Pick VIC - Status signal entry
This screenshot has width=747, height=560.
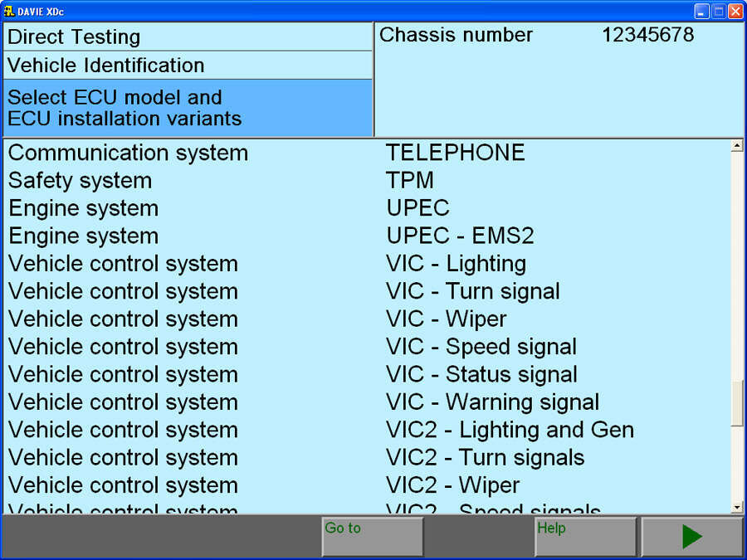[x=367, y=374]
